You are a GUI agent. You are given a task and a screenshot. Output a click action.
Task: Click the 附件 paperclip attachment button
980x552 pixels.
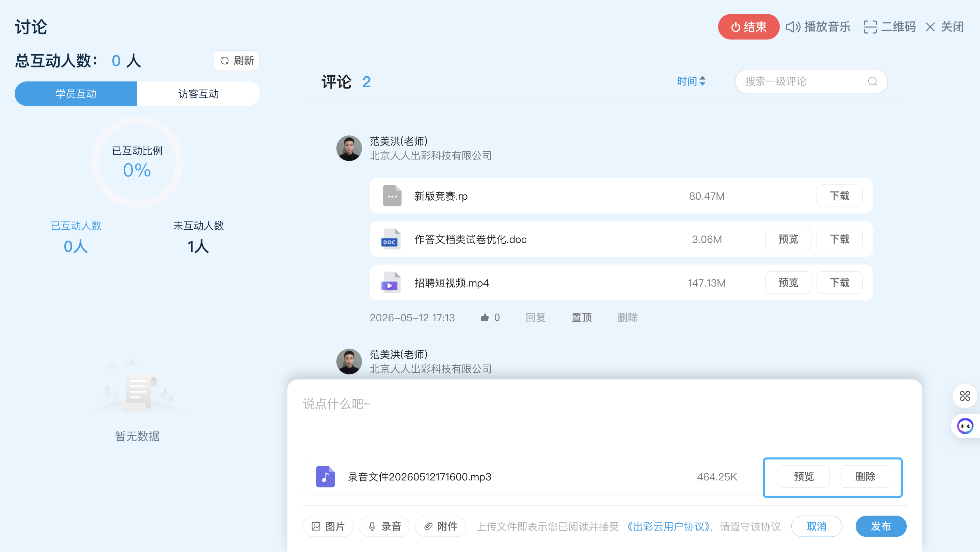click(441, 526)
